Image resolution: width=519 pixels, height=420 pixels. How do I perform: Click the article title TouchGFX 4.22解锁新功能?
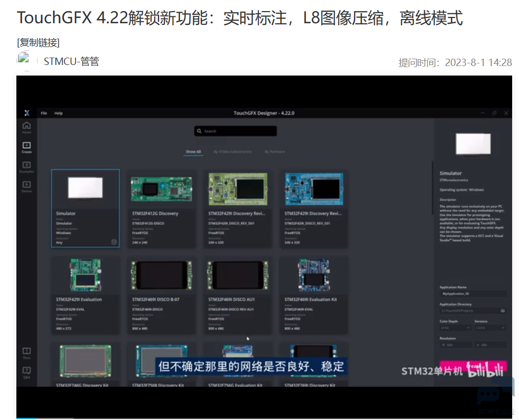tap(239, 17)
